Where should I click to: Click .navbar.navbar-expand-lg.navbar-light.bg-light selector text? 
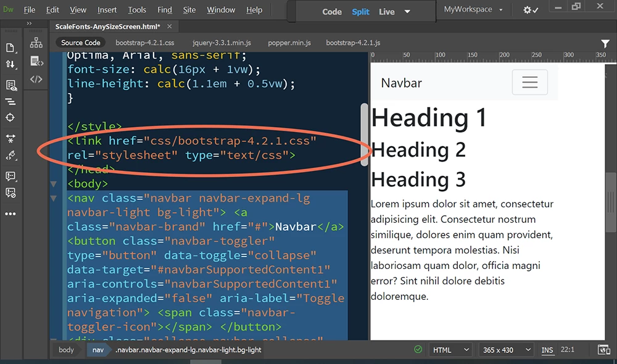tap(188, 349)
